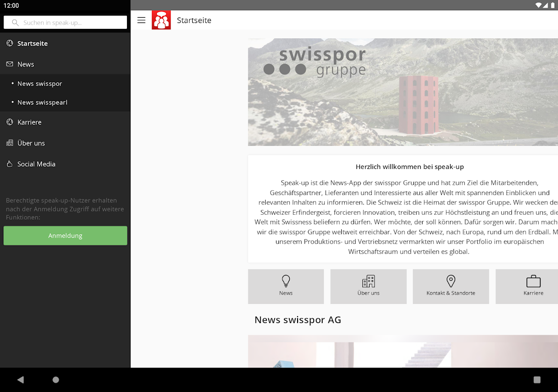Click the thumbs-up icon beside Social Media

(10, 164)
